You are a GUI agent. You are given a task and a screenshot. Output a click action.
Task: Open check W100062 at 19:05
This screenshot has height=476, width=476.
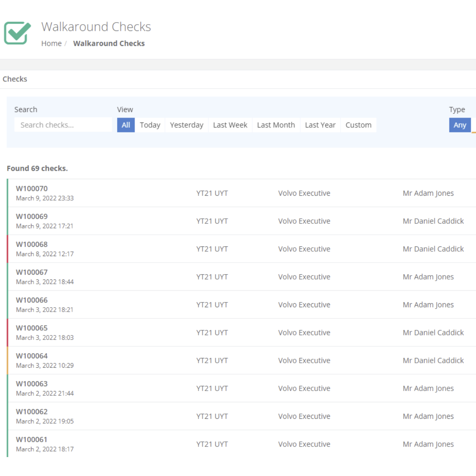click(x=241, y=416)
